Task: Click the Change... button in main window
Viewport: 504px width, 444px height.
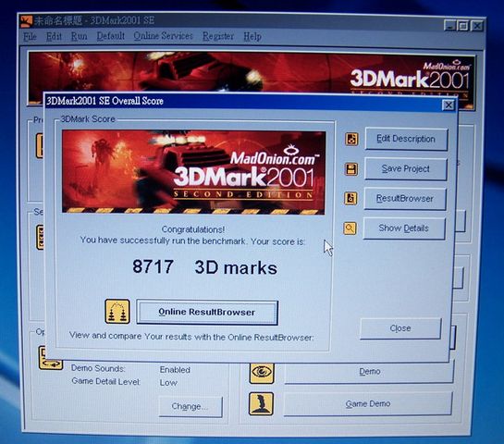Action: [191, 406]
